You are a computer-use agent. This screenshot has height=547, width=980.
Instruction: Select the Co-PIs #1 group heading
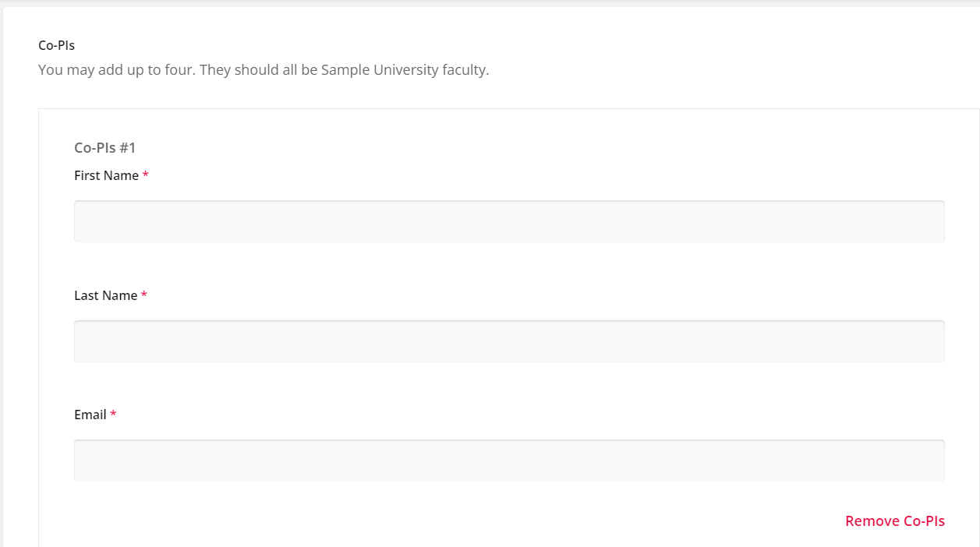[x=104, y=148]
